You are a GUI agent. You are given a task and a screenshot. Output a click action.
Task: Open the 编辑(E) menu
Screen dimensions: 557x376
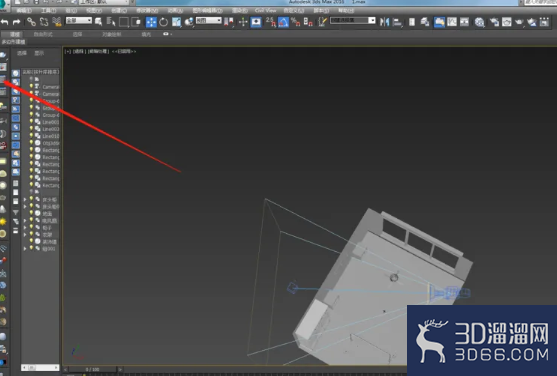click(24, 11)
